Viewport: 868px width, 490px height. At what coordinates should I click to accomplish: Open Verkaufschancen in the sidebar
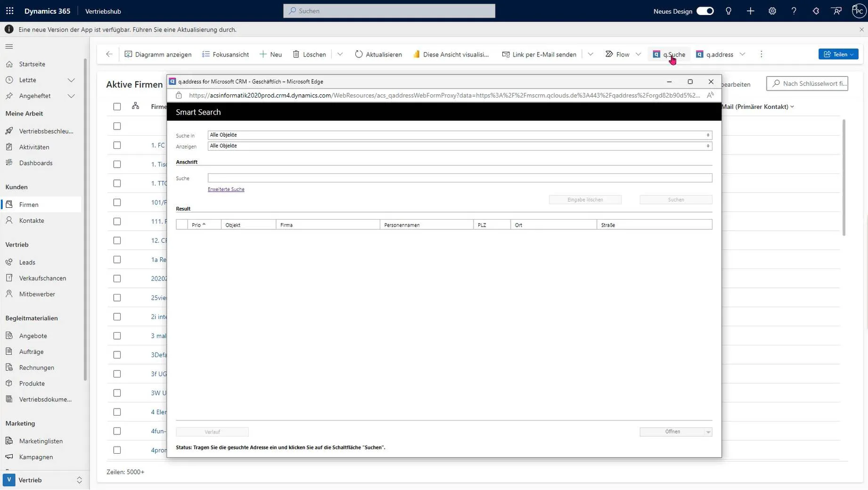pyautogui.click(x=42, y=278)
